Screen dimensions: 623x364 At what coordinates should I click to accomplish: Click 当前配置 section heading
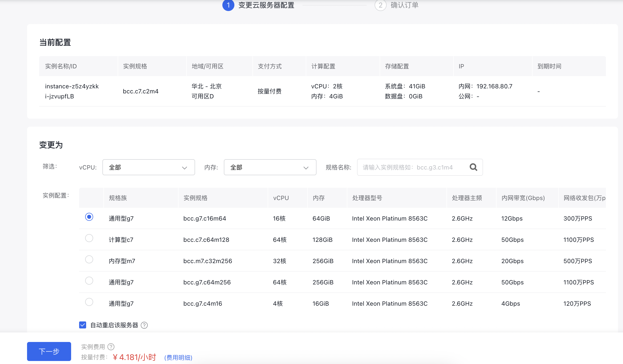coord(55,43)
